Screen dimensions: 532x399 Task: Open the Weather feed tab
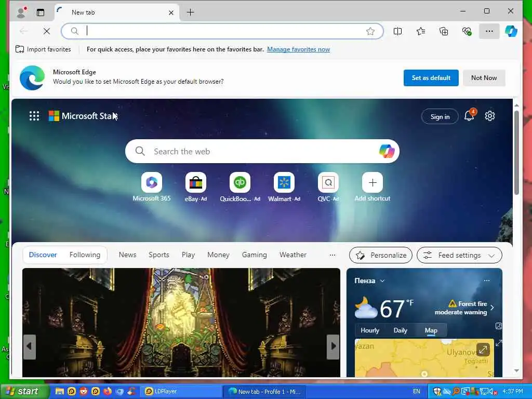[293, 255]
